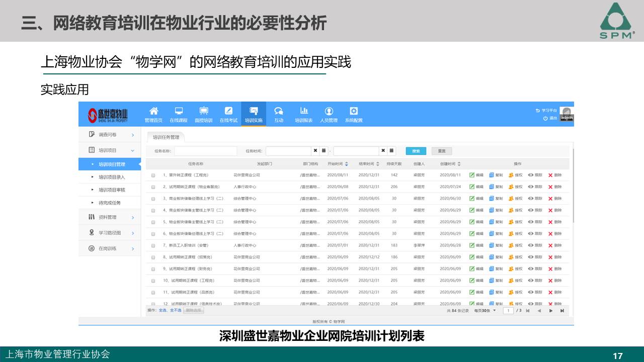Click the blue 搜索 button
This screenshot has width=644, height=362.
(416, 151)
